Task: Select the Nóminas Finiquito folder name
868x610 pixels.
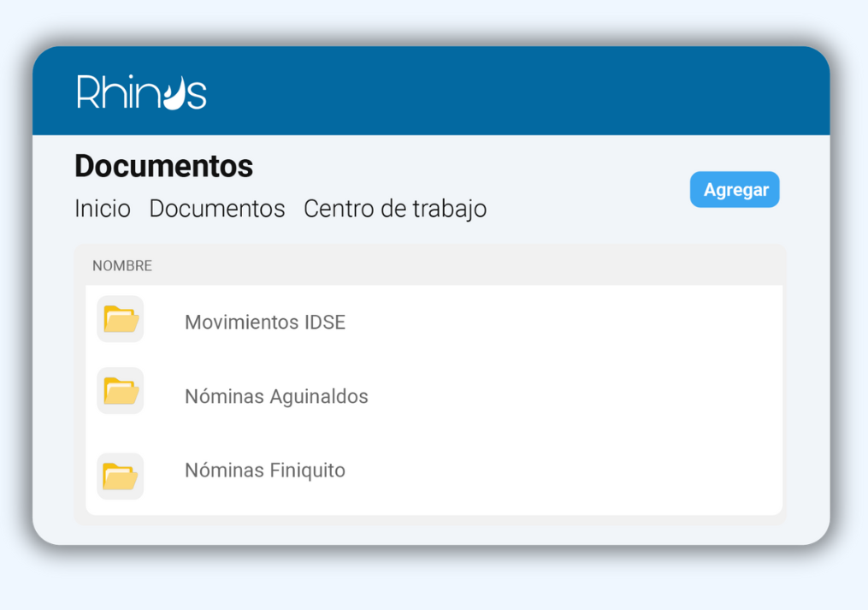Action: pos(265,471)
